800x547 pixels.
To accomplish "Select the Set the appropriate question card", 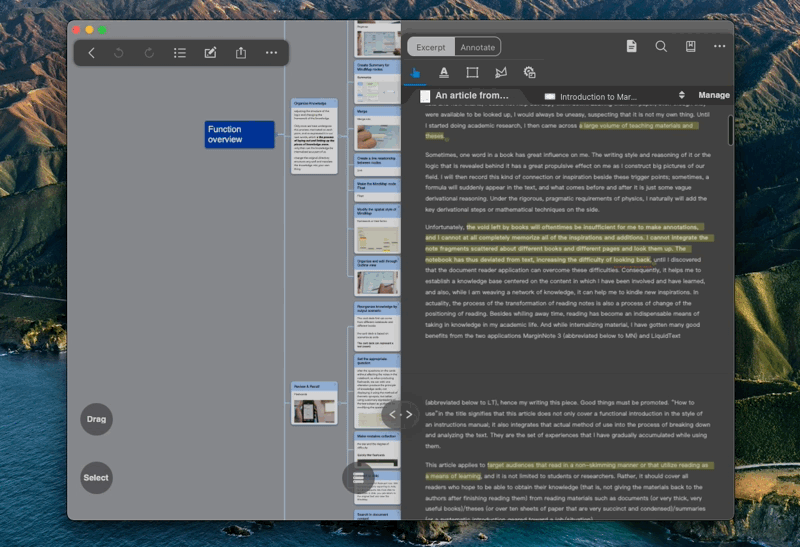I will pos(378,391).
